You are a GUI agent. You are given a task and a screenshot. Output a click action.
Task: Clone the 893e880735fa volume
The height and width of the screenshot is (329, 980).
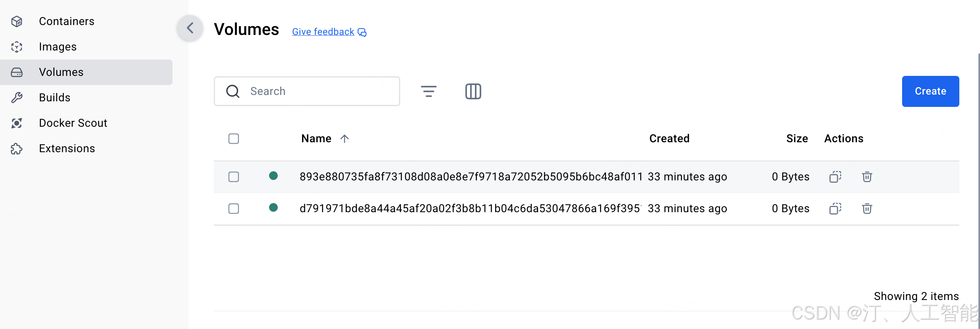coord(835,177)
